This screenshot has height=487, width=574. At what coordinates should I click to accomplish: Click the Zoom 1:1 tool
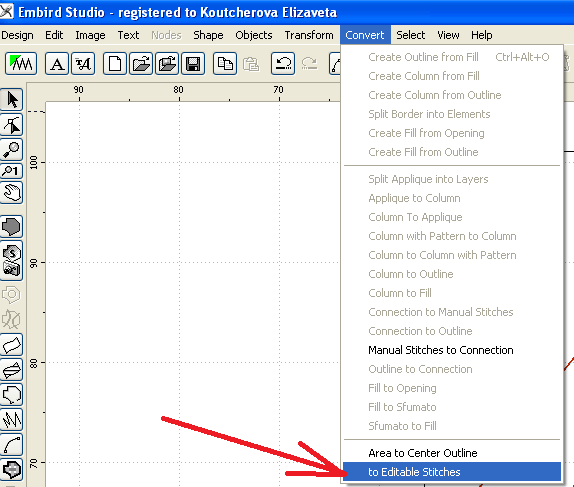(12, 171)
